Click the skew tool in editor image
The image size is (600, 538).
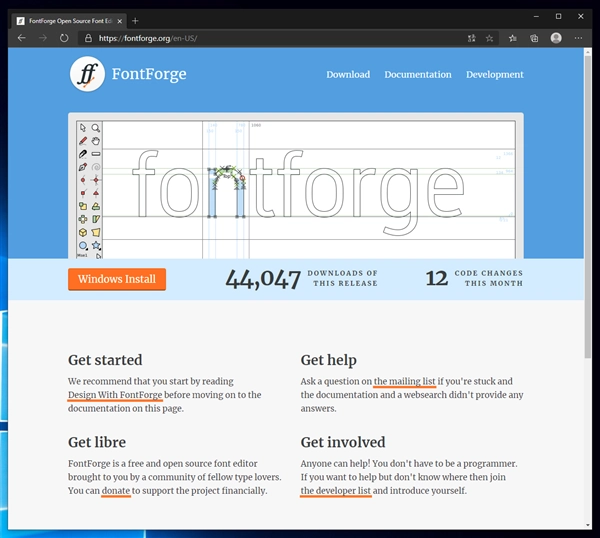tap(96, 219)
